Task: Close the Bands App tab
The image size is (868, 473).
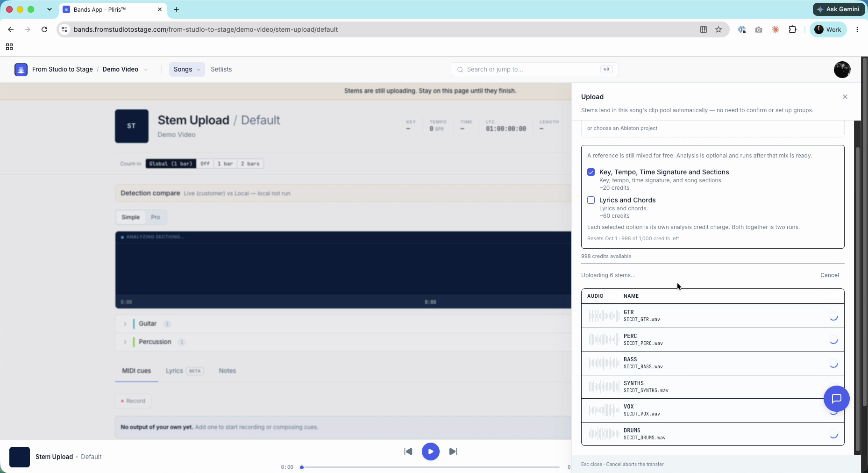Action: (x=160, y=9)
